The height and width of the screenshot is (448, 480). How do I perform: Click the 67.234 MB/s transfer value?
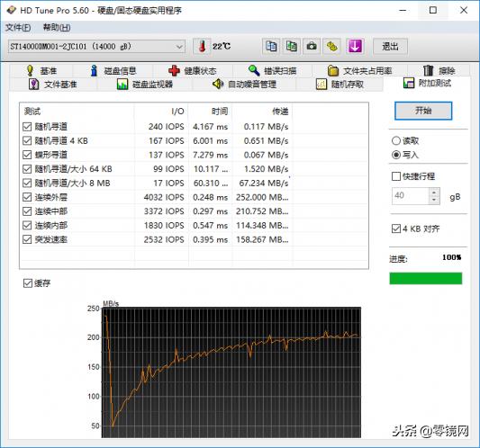click(x=264, y=184)
